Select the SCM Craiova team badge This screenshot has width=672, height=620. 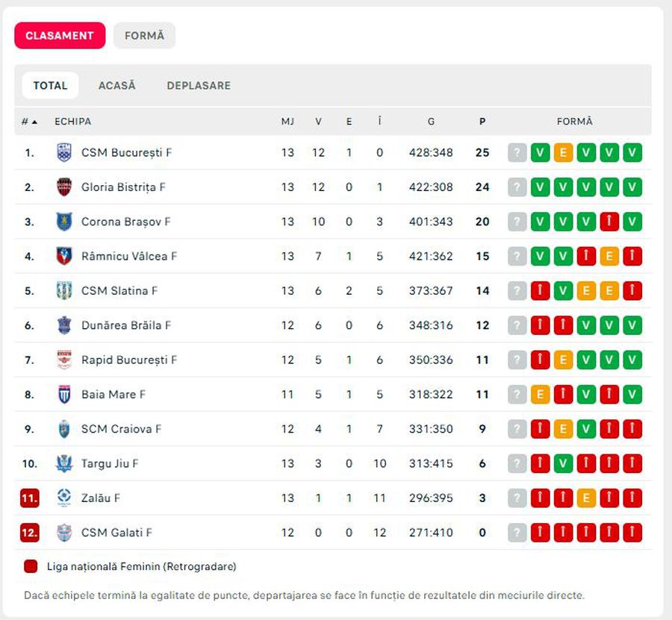tap(64, 429)
